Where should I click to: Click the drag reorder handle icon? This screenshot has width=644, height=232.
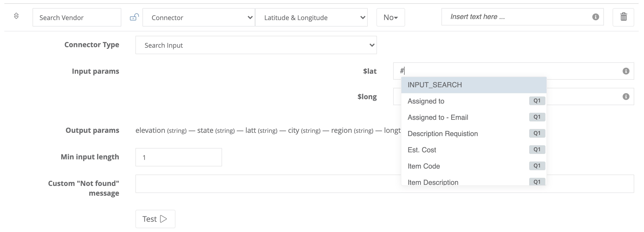coord(16,16)
